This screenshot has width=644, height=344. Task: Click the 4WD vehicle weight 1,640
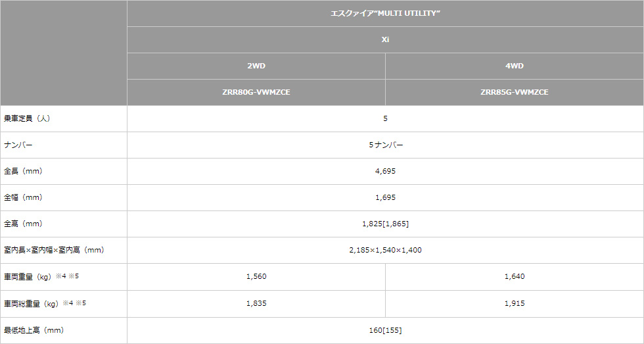click(x=514, y=277)
